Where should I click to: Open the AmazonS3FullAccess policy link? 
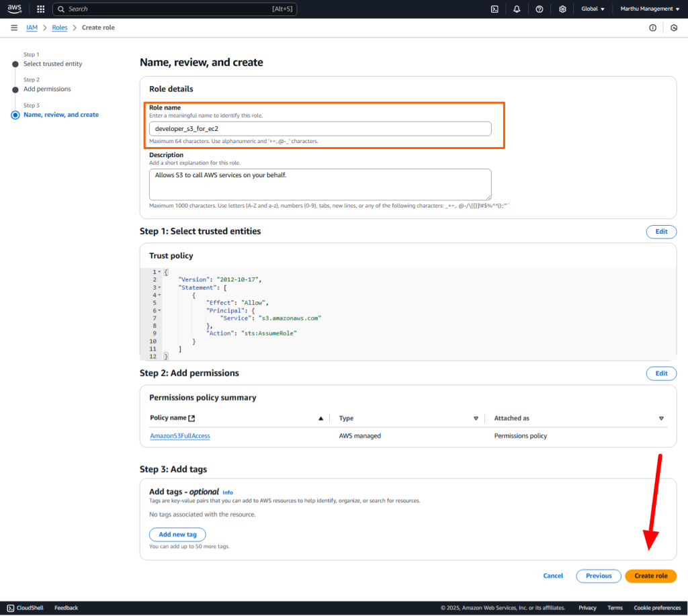coord(180,436)
